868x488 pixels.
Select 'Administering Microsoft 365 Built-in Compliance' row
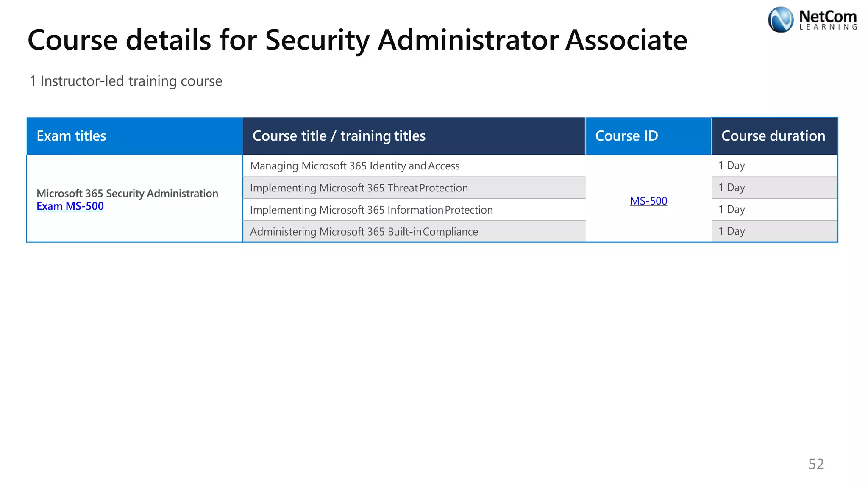414,231
